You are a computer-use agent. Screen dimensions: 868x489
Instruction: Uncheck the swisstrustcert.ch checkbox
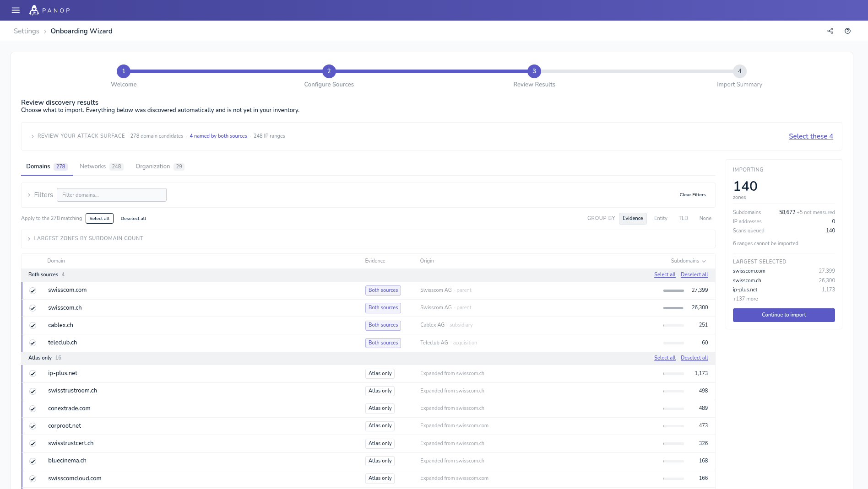coord(33,443)
